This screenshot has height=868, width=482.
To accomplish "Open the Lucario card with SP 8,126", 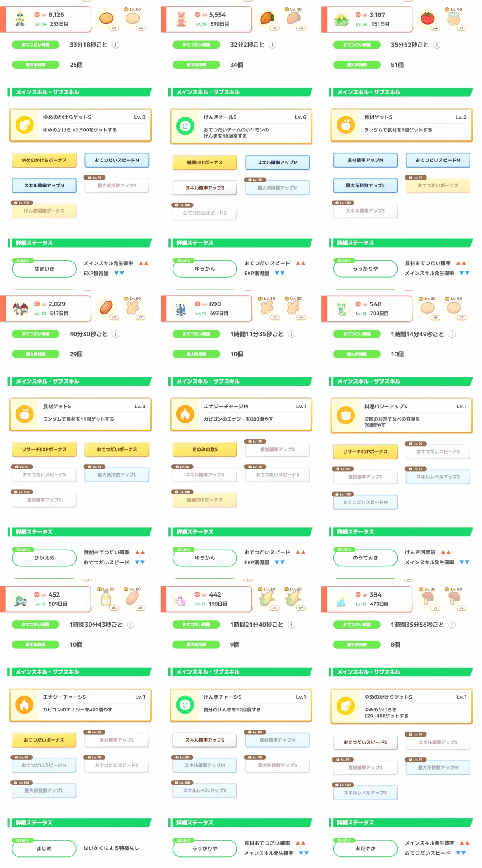I will pyautogui.click(x=46, y=19).
